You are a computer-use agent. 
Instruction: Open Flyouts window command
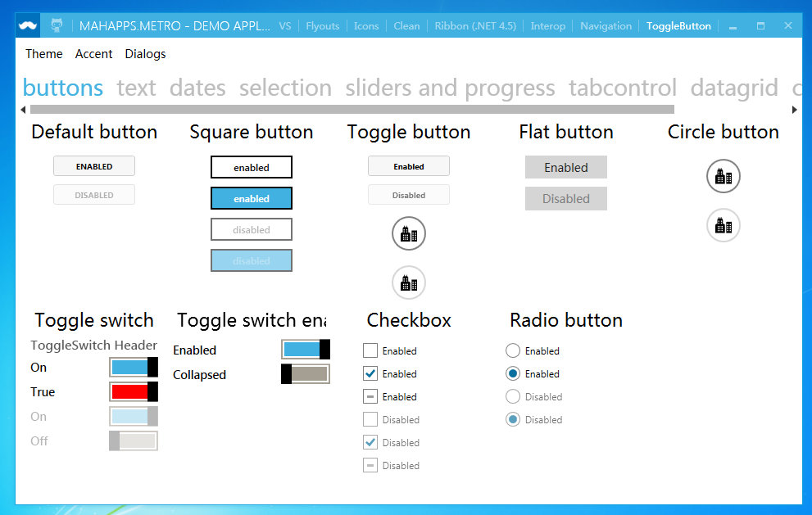tap(323, 26)
